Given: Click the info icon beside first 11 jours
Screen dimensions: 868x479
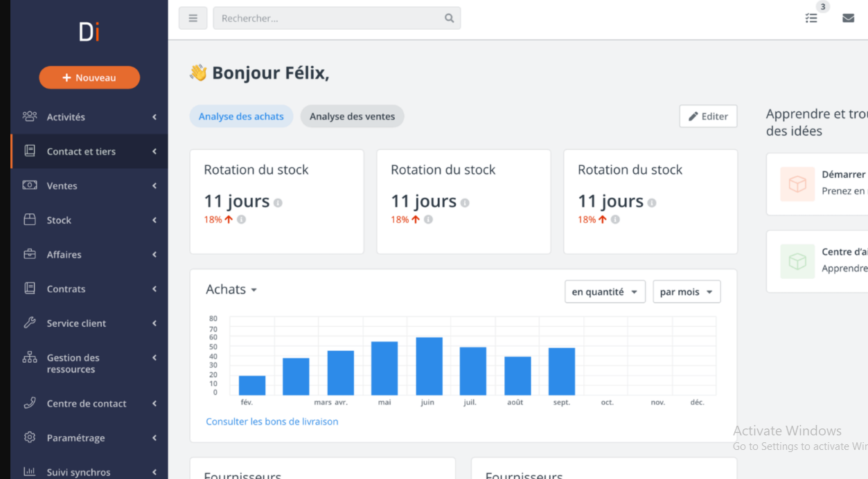Looking at the screenshot, I should pos(278,203).
